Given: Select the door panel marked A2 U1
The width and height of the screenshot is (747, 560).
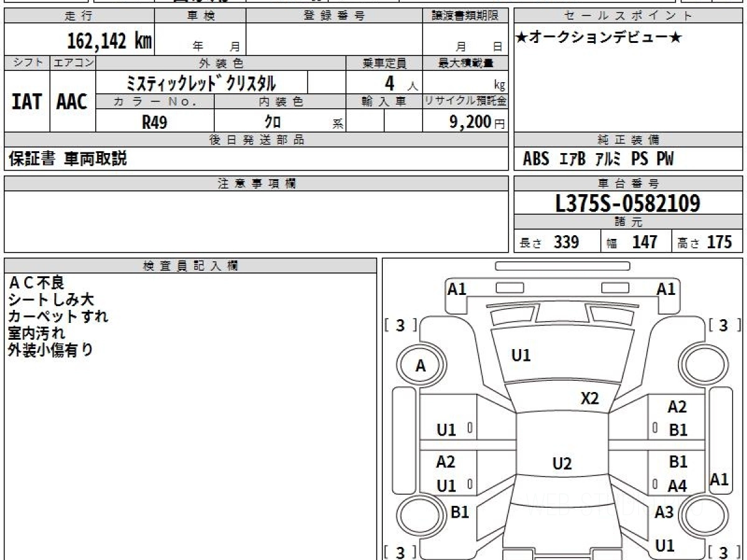Looking at the screenshot, I should [448, 474].
